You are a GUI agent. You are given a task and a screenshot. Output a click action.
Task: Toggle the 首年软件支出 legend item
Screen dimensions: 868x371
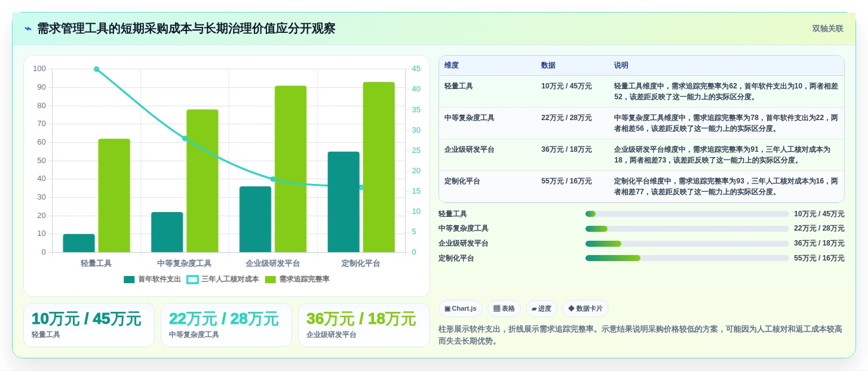point(152,279)
